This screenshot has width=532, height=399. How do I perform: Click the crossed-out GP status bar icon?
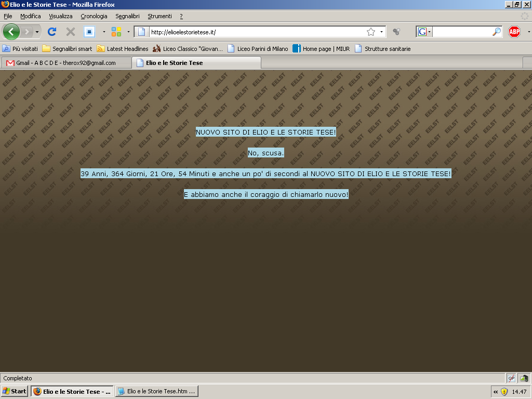pyautogui.click(x=511, y=378)
